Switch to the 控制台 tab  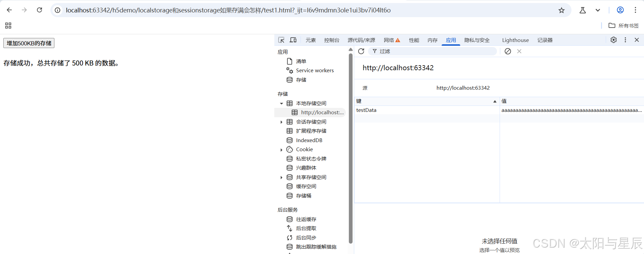pos(332,40)
